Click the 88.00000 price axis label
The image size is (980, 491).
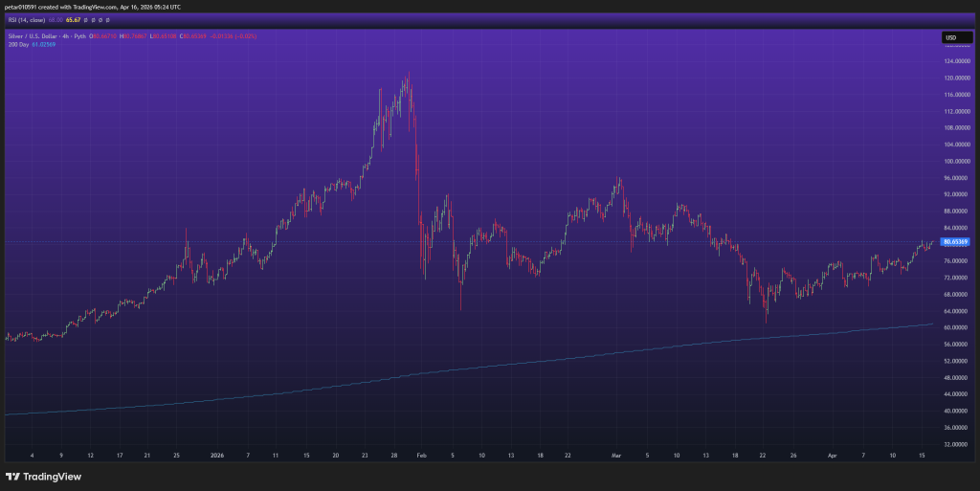click(957, 212)
